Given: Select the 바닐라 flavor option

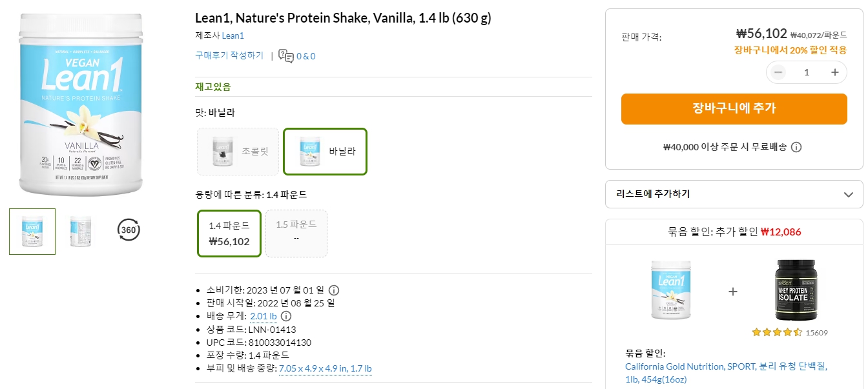Looking at the screenshot, I should point(325,151).
